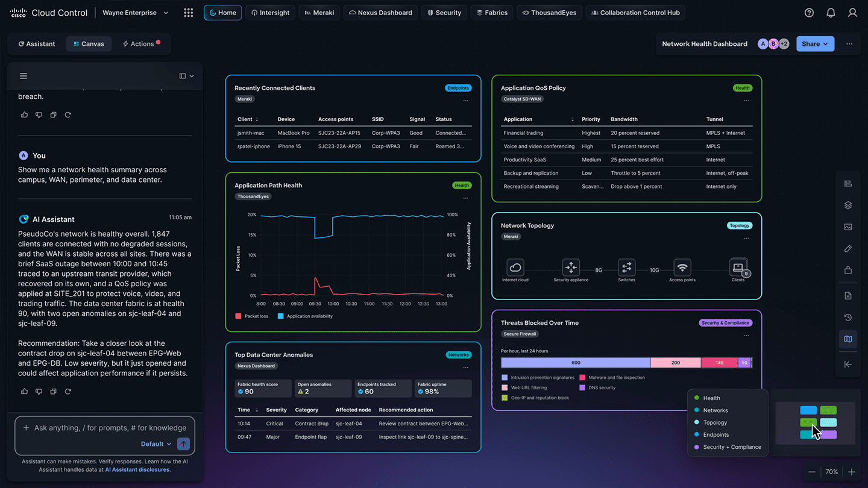868x488 pixels.
Task: Sort by the Application column header
Action: tap(539, 119)
